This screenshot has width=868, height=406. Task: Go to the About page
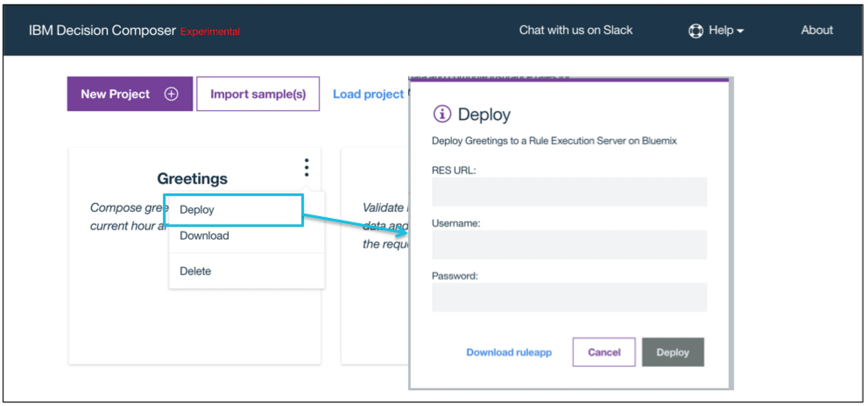coord(817,30)
